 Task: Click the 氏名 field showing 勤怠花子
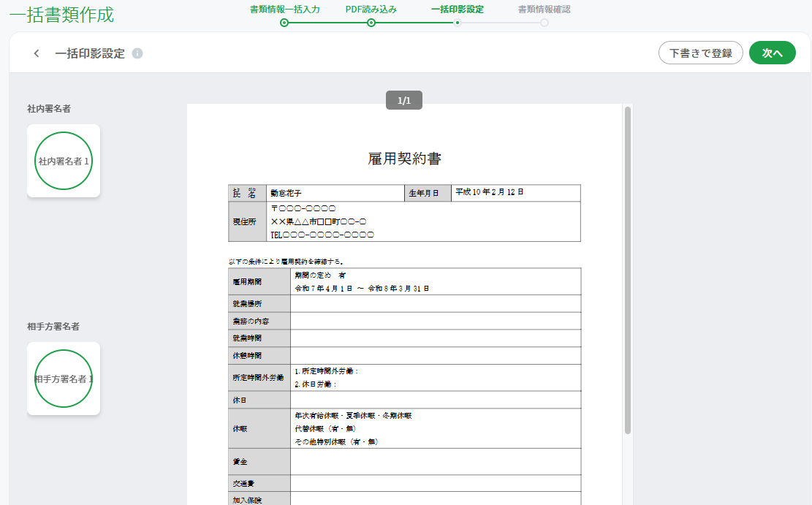coord(335,193)
